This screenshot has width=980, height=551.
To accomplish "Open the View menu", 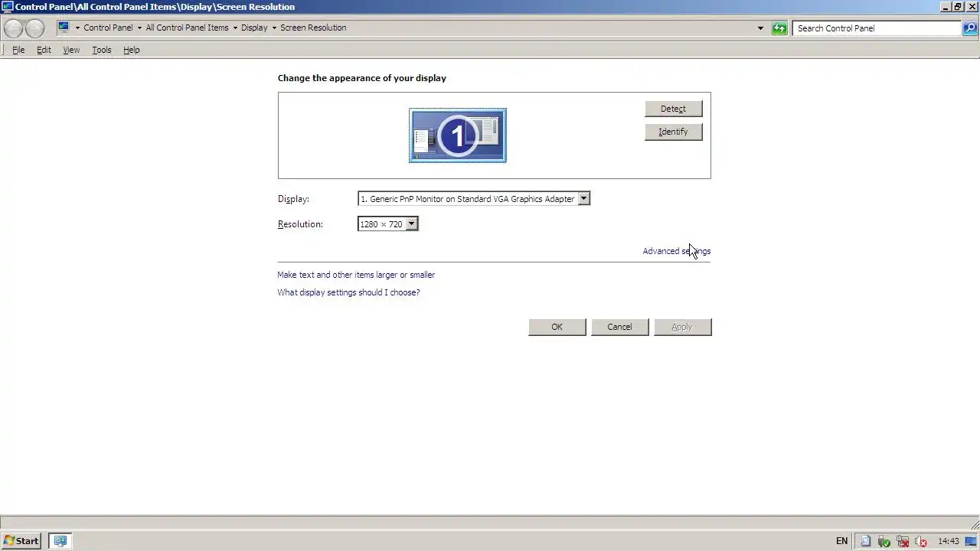I will pyautogui.click(x=71, y=50).
